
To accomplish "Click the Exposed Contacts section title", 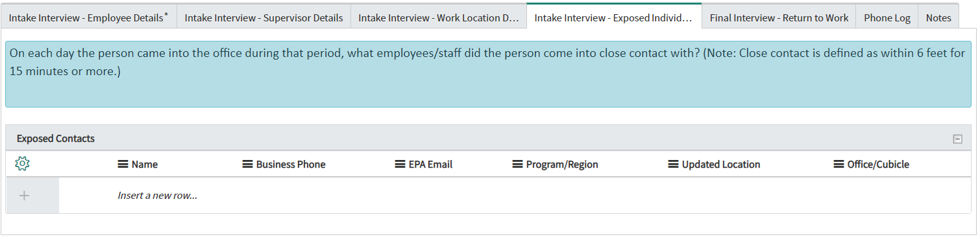I will tap(56, 139).
